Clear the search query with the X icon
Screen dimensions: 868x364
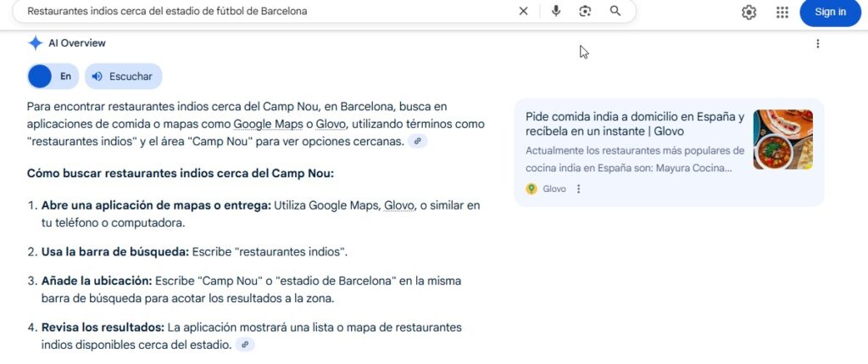coord(523,11)
